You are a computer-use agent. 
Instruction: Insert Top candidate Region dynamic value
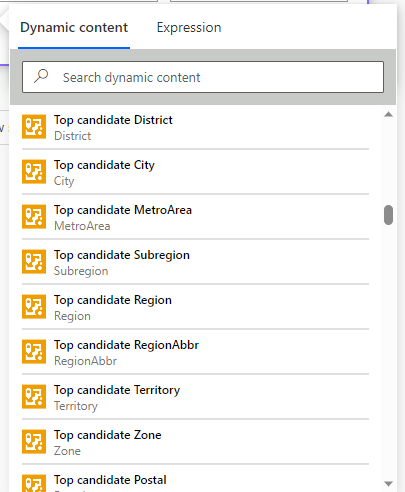click(195, 307)
